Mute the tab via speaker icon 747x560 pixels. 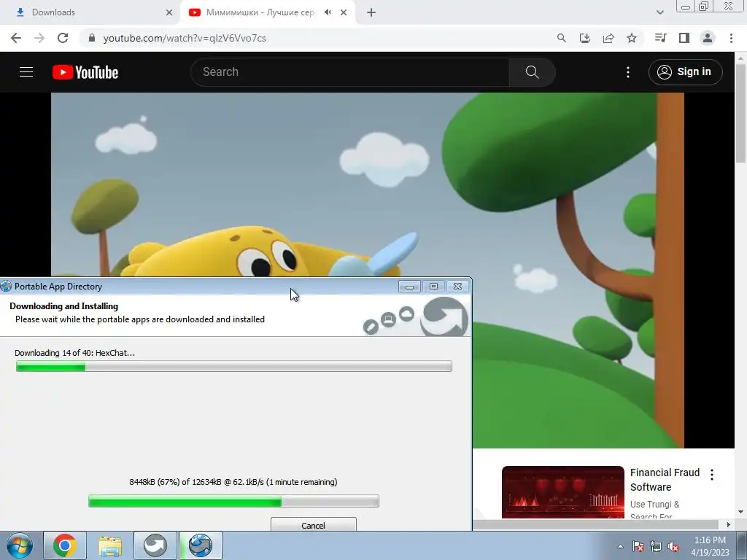pos(328,12)
